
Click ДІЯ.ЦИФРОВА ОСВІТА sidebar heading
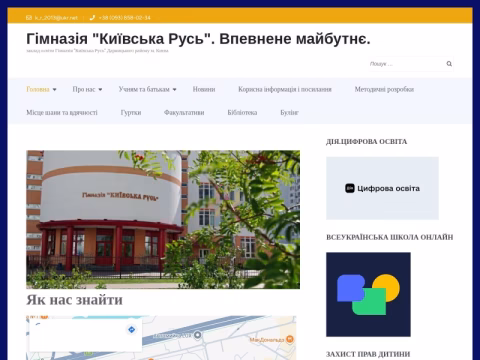[367, 142]
